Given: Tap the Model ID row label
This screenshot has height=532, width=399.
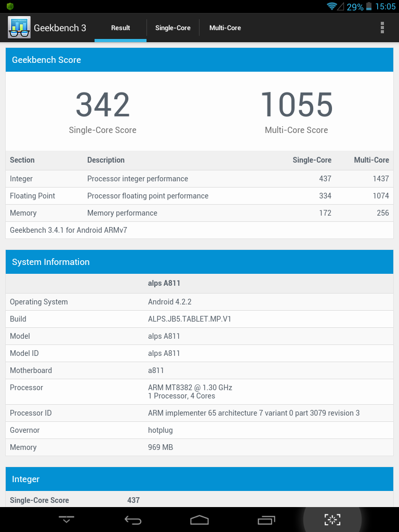Looking at the screenshot, I should [24, 353].
